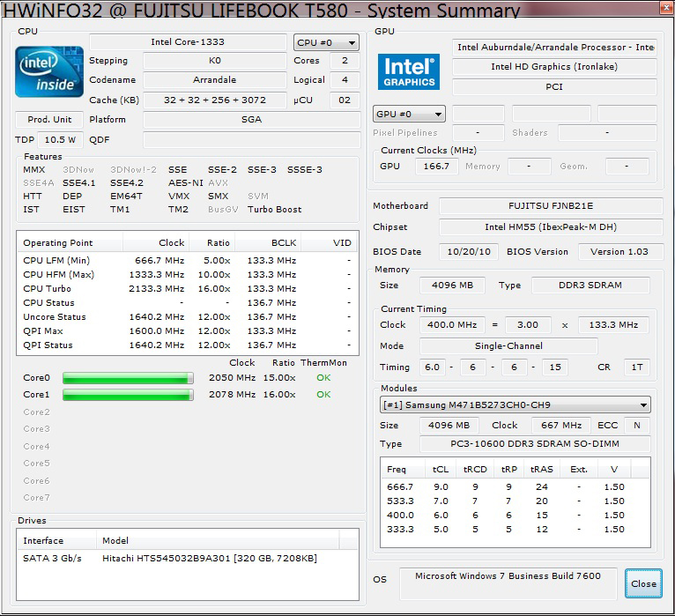Click the Motherboard value FUJITSU FJNB21E

(x=551, y=205)
